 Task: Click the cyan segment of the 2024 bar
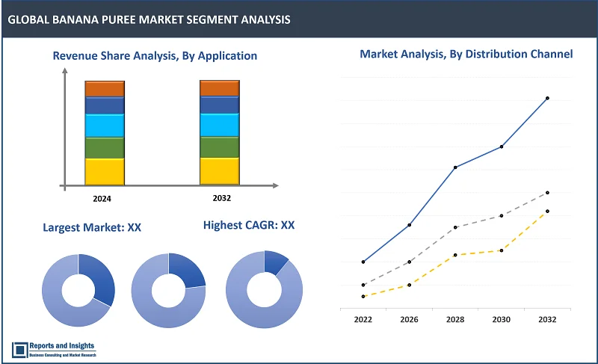105,126
